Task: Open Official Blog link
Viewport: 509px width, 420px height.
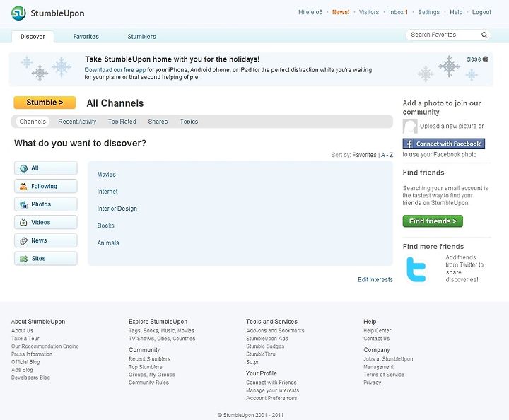Action: click(x=25, y=361)
